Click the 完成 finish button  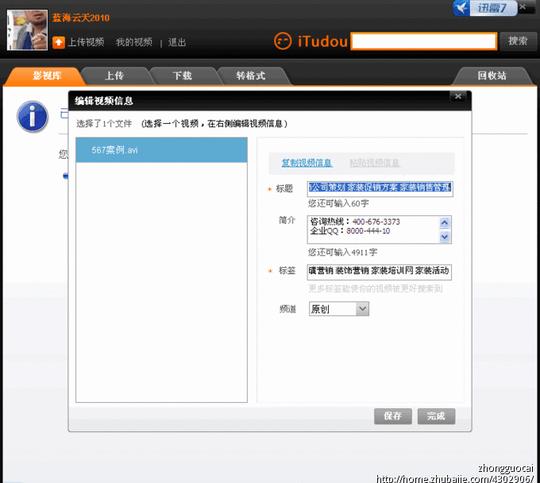(436, 416)
